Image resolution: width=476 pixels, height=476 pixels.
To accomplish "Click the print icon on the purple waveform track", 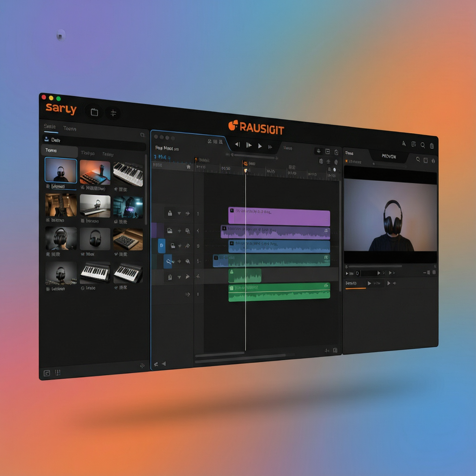I will click(169, 231).
